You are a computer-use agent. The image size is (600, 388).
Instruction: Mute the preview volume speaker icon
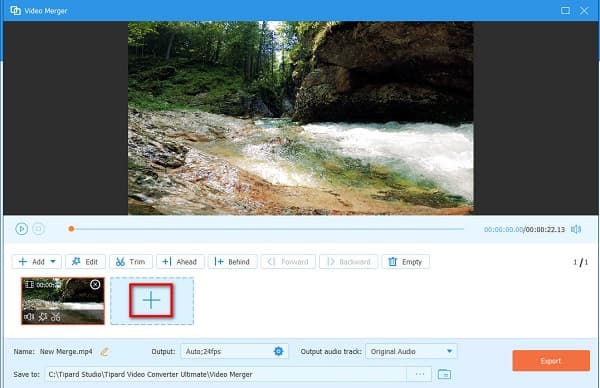click(x=576, y=229)
